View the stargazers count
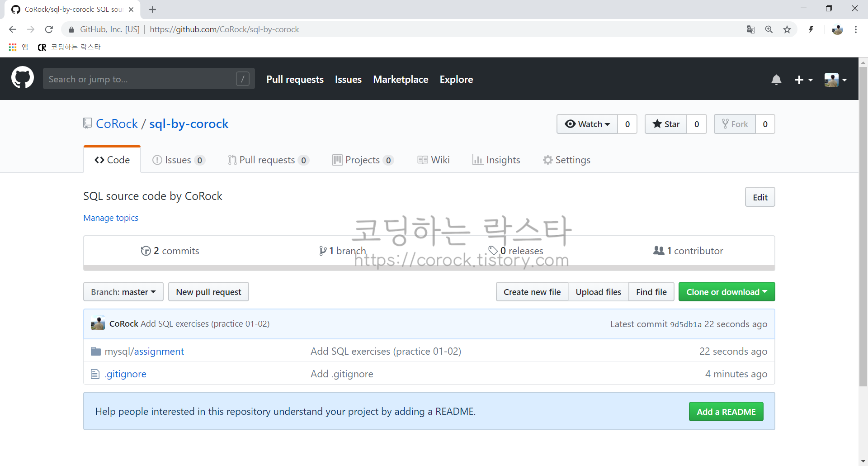868x466 pixels. tap(697, 124)
